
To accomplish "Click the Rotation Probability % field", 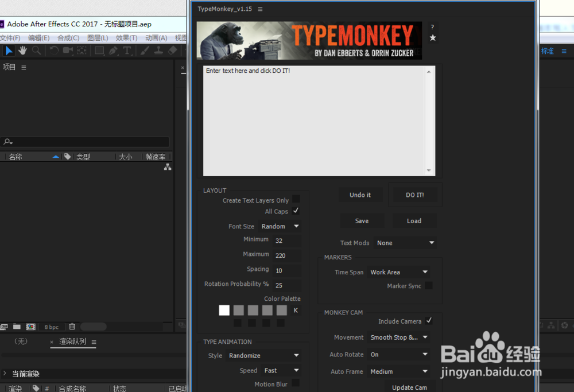I will (288, 285).
